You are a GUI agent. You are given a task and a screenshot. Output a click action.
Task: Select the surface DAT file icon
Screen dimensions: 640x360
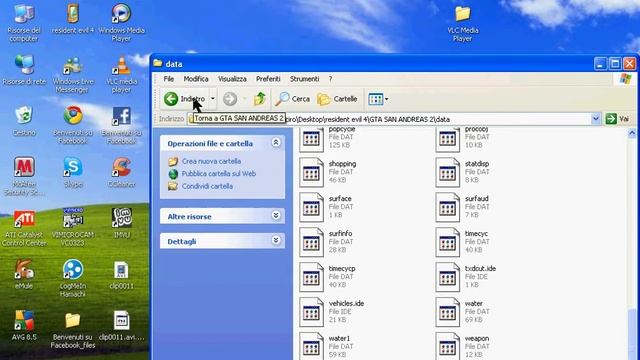click(311, 208)
